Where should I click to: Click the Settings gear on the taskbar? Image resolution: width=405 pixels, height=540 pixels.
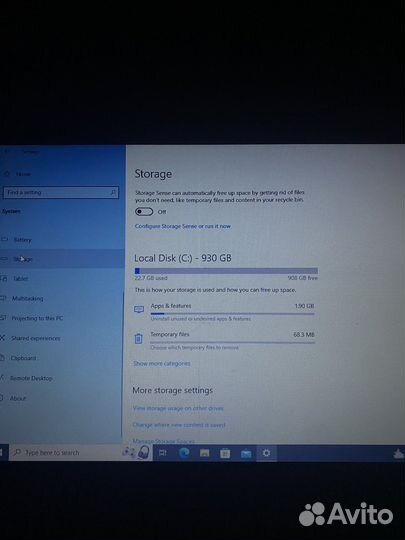(266, 453)
